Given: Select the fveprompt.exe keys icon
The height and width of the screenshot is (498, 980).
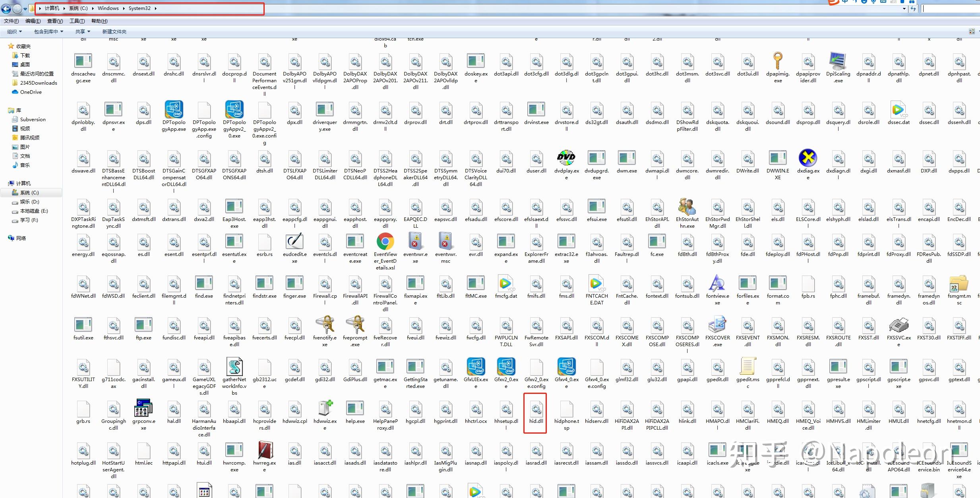Looking at the screenshot, I should (x=355, y=325).
